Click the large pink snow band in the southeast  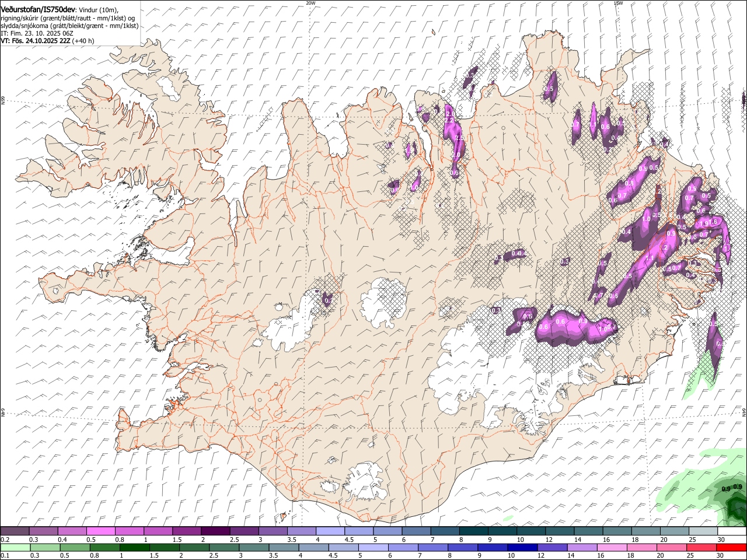575,328
